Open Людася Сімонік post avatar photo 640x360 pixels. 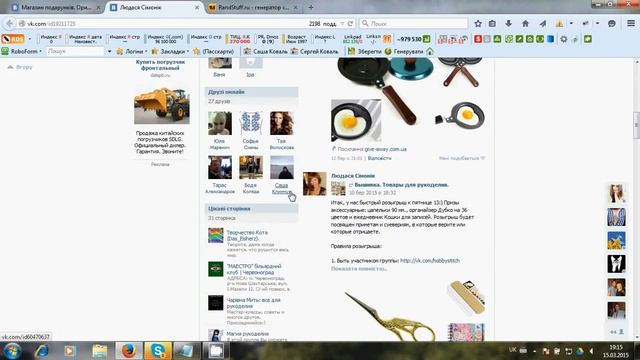(x=315, y=184)
